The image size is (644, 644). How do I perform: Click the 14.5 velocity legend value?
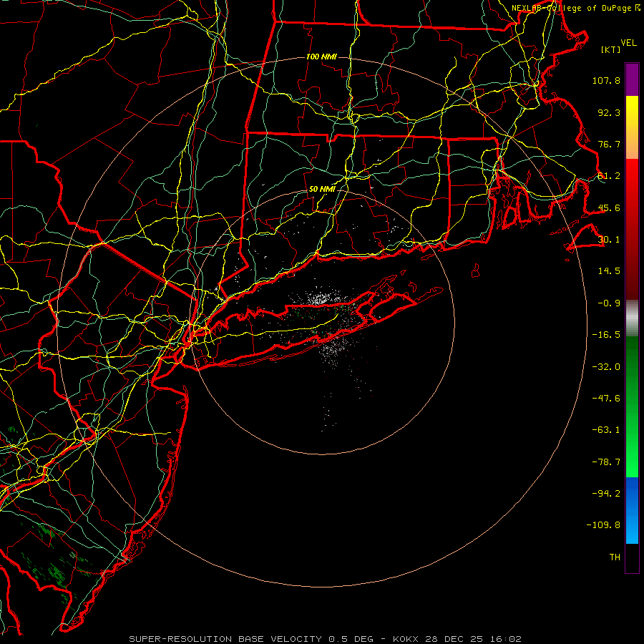pyautogui.click(x=609, y=271)
